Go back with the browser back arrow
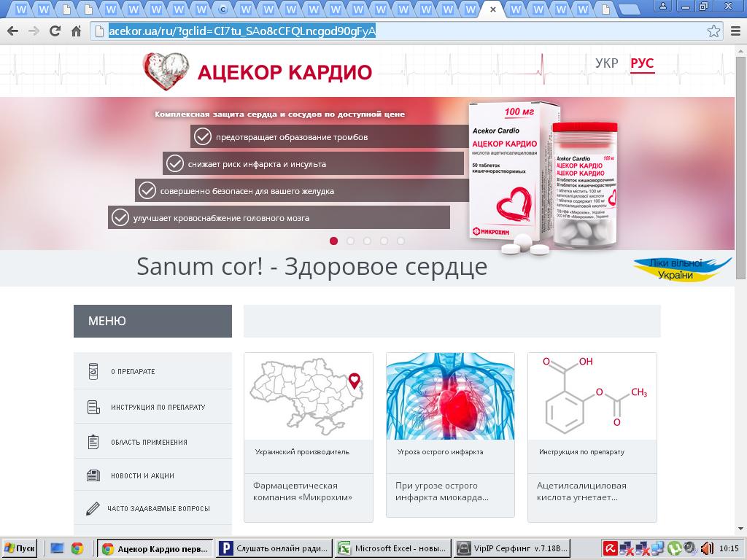The height and width of the screenshot is (560, 747). coord(13,31)
